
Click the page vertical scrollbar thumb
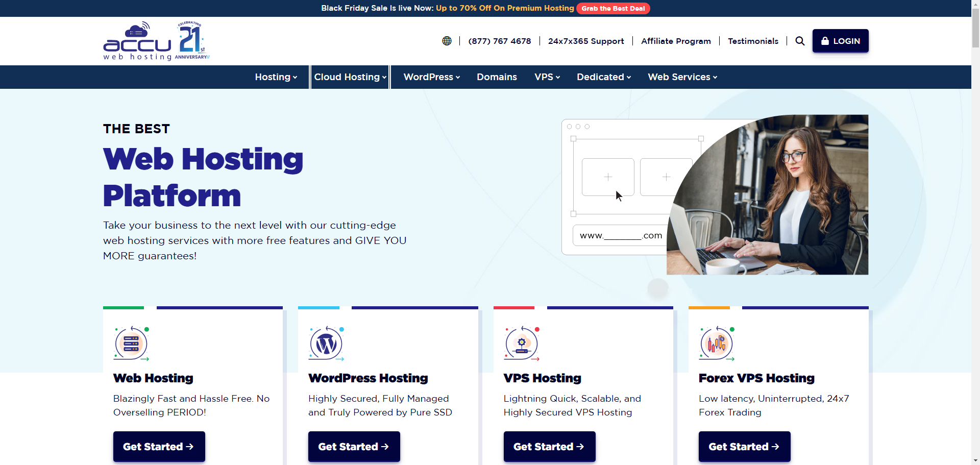coord(975,28)
